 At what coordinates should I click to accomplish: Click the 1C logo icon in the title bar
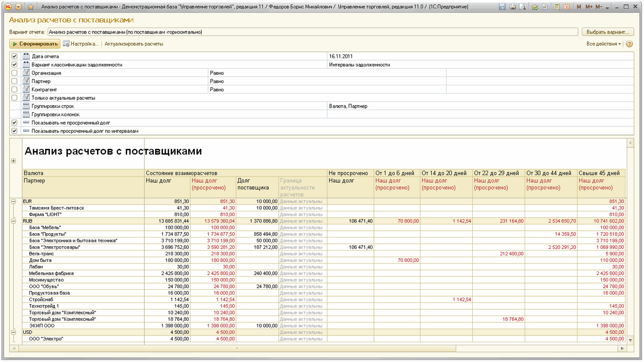click(x=8, y=7)
